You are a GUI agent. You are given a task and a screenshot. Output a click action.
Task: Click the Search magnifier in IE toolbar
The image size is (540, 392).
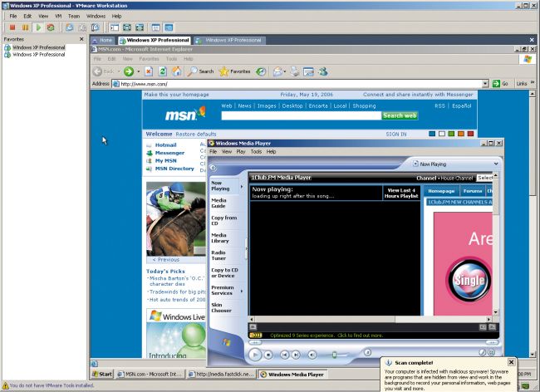[x=192, y=71]
